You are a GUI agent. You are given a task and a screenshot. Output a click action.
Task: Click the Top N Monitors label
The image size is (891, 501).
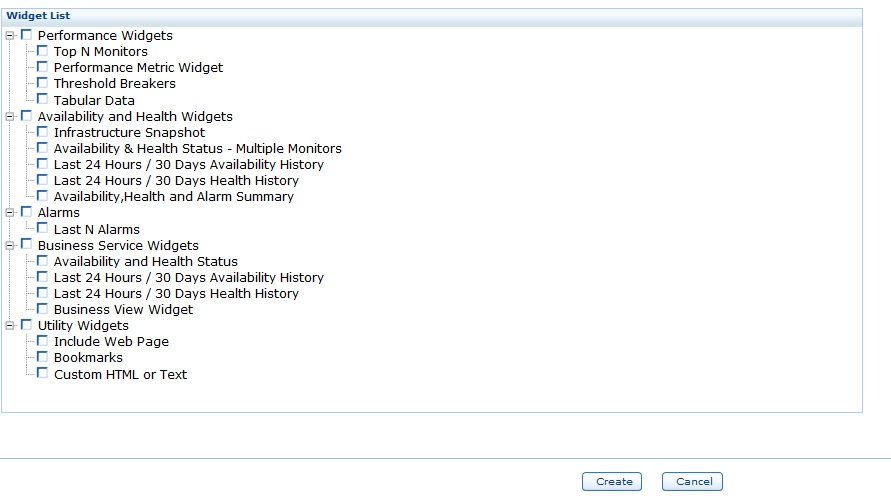pyautogui.click(x=101, y=52)
